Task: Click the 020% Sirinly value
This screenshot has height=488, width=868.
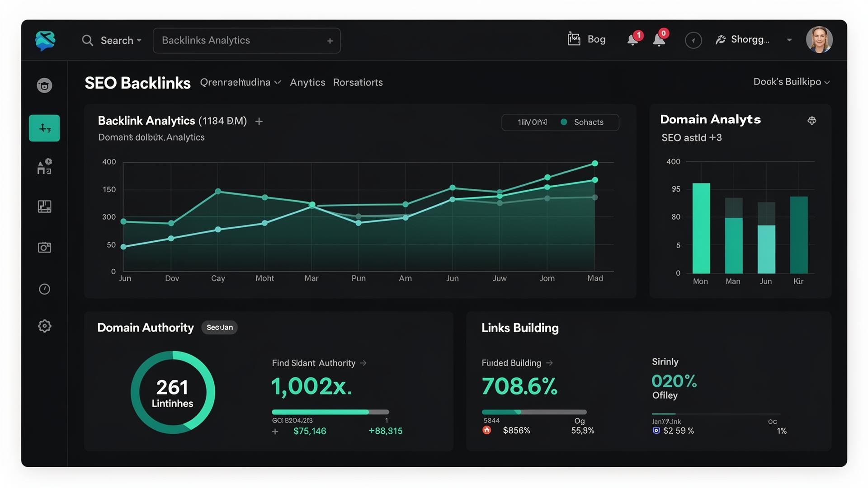Action: point(674,381)
